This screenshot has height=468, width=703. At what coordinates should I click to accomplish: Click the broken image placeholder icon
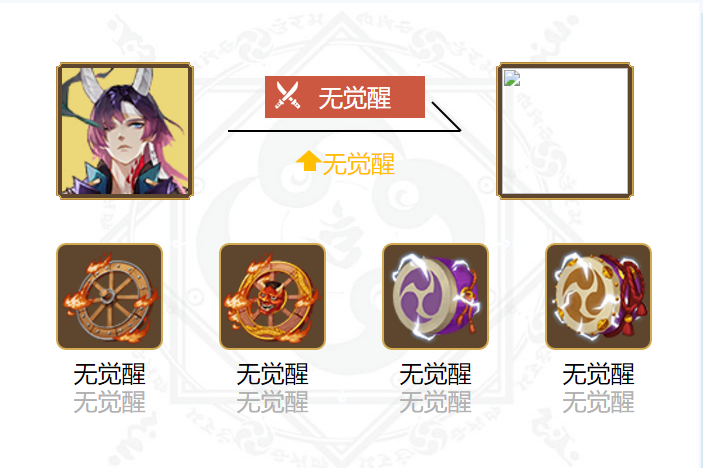[x=512, y=78]
